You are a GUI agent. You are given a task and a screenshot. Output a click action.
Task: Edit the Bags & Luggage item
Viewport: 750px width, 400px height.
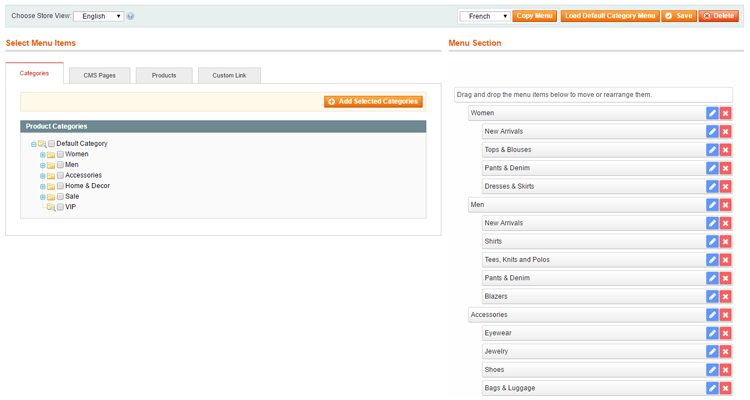coord(712,388)
